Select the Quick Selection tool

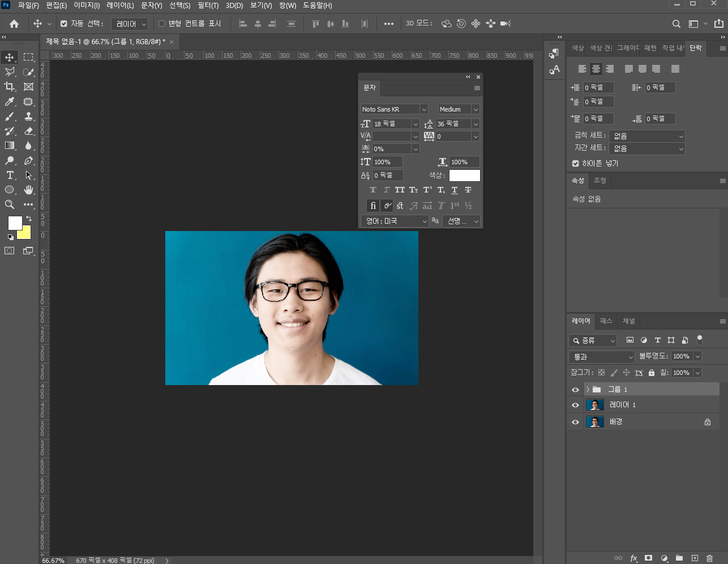tap(28, 72)
